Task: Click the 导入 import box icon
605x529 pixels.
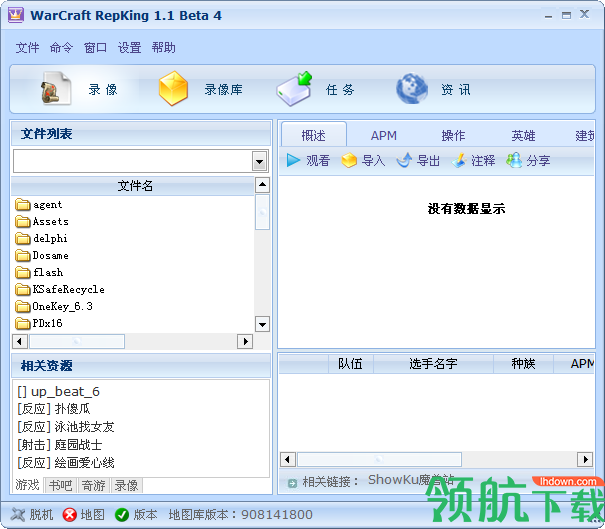Action: pyautogui.click(x=349, y=160)
